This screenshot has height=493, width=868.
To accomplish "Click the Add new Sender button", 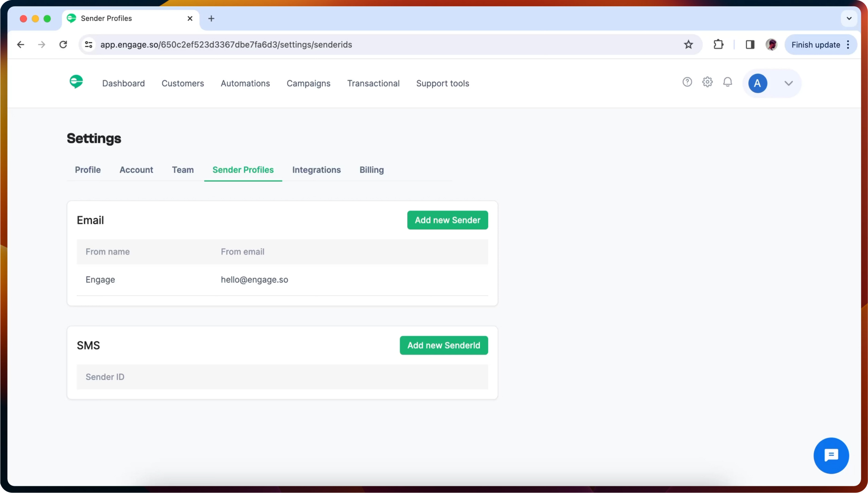I will coord(447,220).
